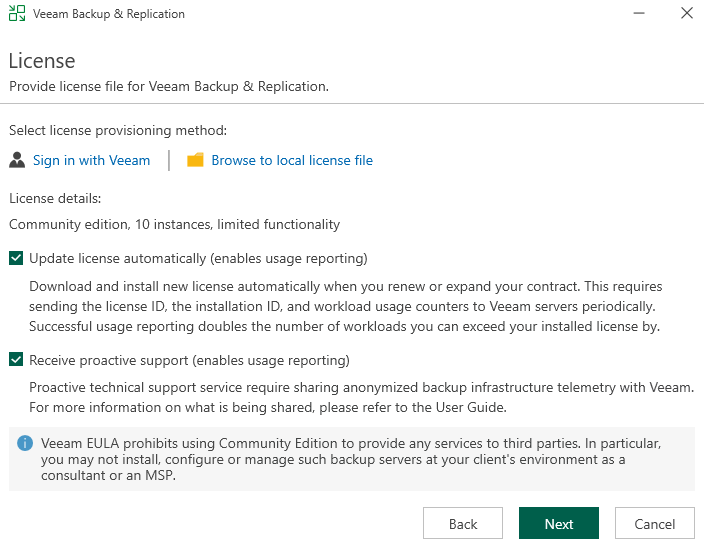Click the Update license automatically label text
The image size is (704, 548).
tap(198, 258)
